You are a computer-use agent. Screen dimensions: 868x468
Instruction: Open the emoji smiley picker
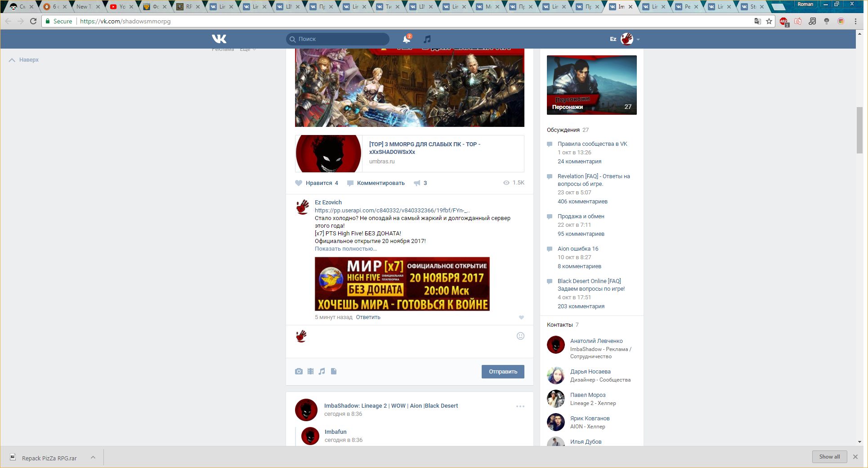(x=520, y=336)
